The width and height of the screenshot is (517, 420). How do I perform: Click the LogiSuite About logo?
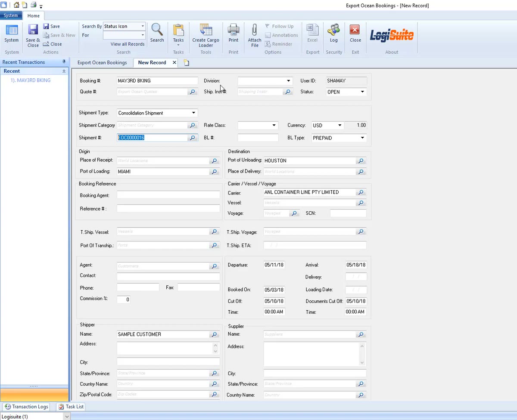coord(392,35)
